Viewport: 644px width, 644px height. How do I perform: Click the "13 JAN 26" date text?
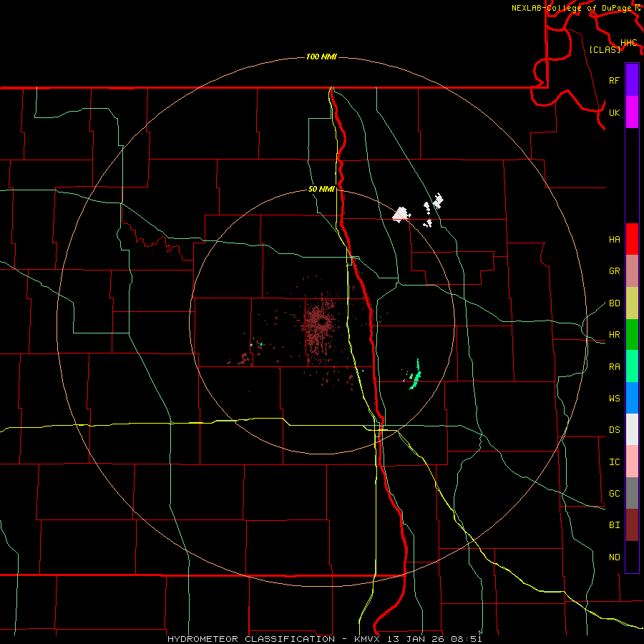[417, 639]
